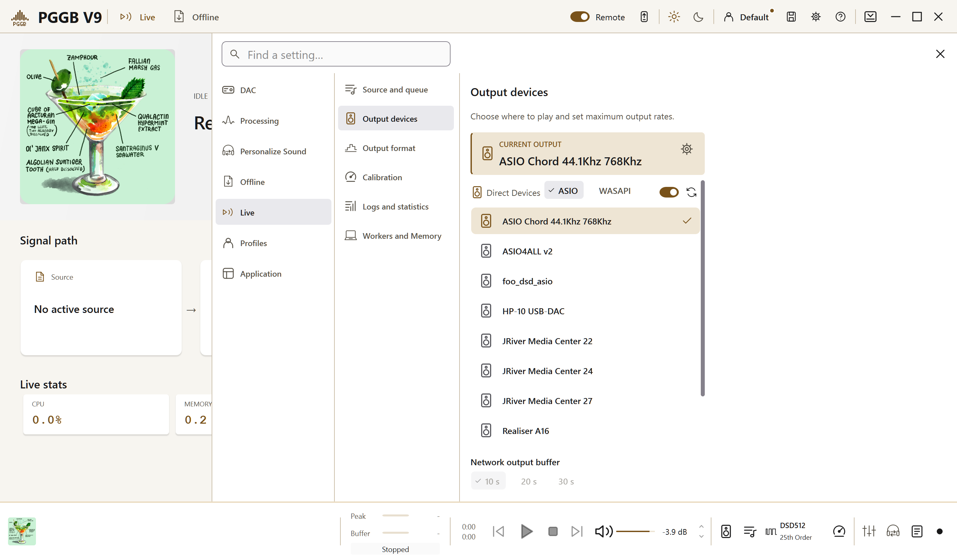This screenshot has width=957, height=560.
Task: Decrease volume with the down stepper arrow
Action: pyautogui.click(x=701, y=536)
